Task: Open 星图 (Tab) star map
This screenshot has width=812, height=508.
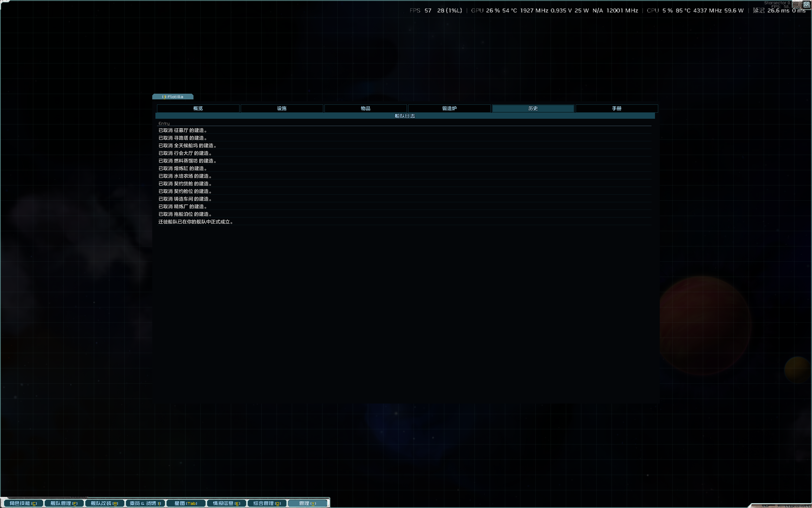Action: tap(186, 503)
